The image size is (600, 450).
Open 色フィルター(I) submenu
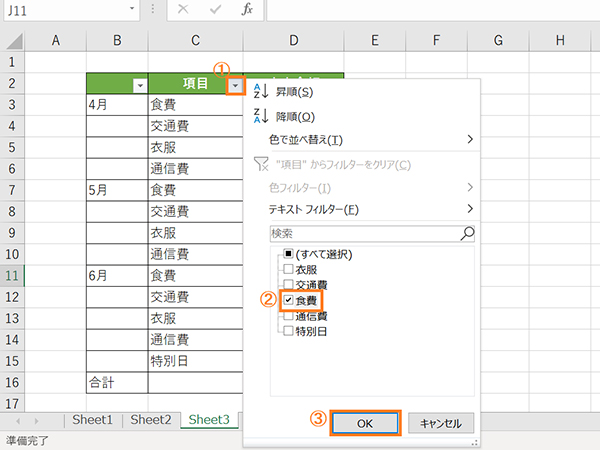click(362, 188)
